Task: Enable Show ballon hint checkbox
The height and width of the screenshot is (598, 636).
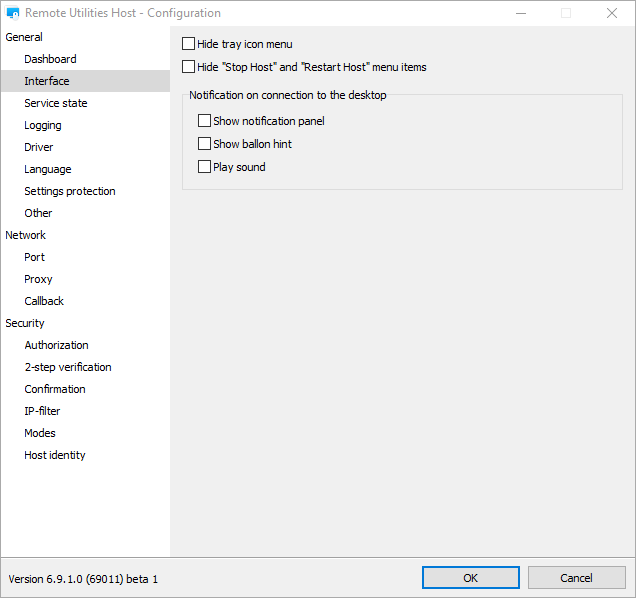Action: pos(205,144)
